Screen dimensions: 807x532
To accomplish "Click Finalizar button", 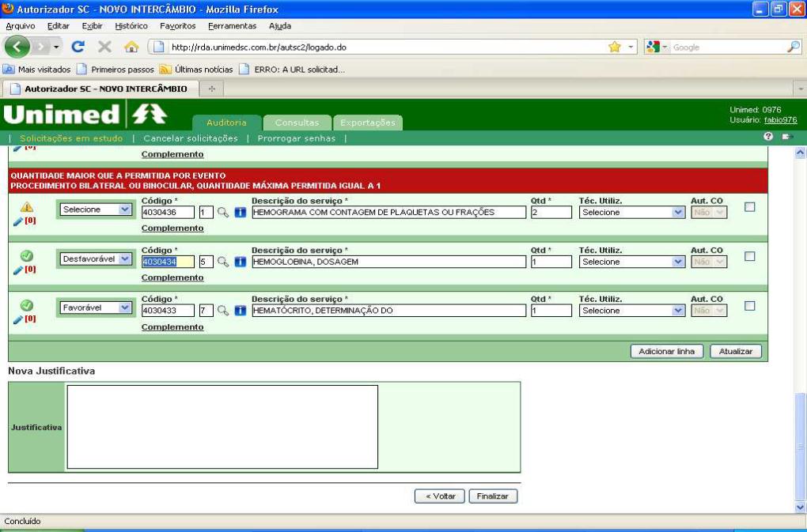I will [x=493, y=496].
